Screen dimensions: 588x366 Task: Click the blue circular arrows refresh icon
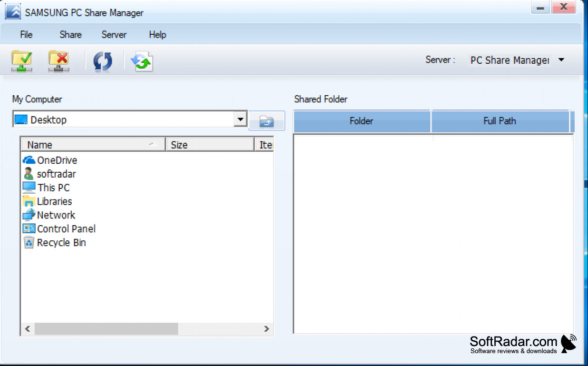click(103, 61)
